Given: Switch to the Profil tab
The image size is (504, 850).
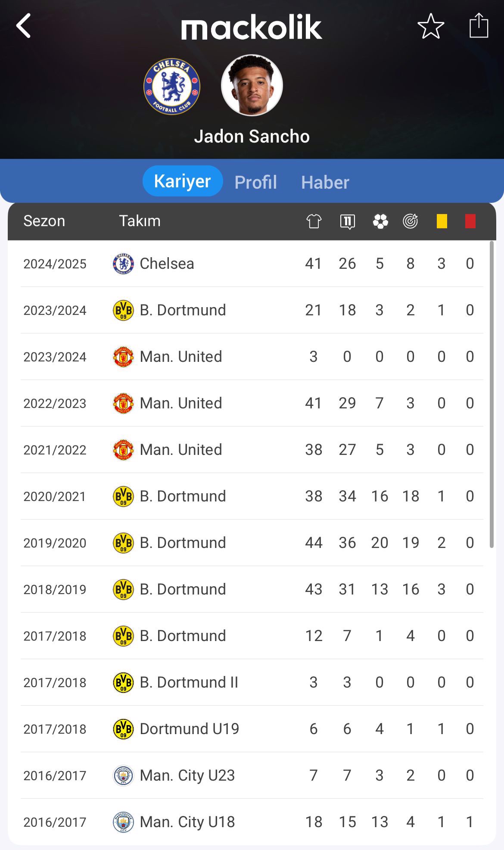Looking at the screenshot, I should (x=256, y=182).
